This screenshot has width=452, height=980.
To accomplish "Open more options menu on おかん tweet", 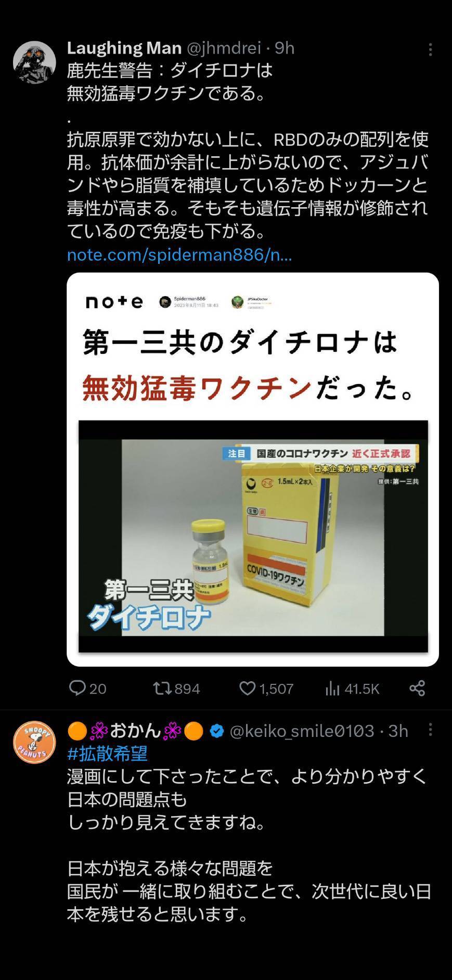I will point(430,730).
